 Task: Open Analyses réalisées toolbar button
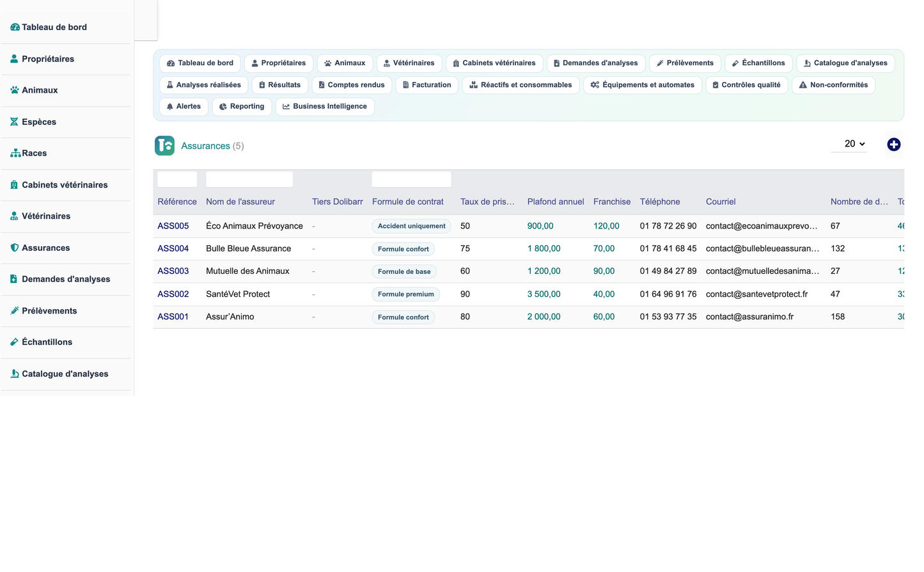(x=204, y=85)
